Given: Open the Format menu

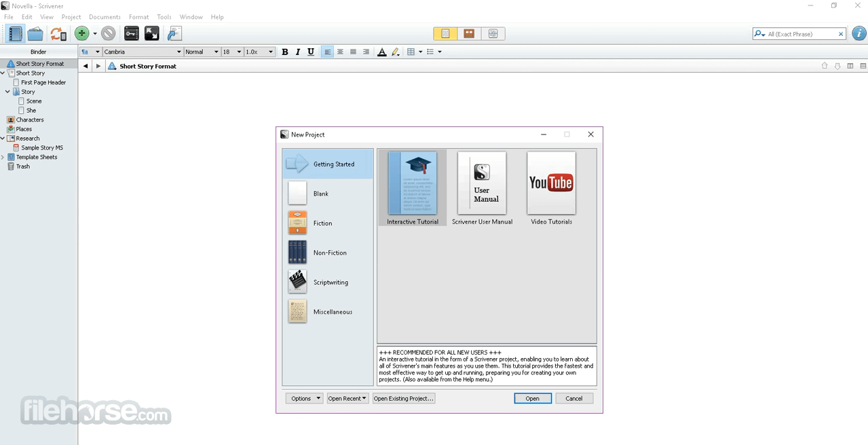Looking at the screenshot, I should pyautogui.click(x=139, y=17).
